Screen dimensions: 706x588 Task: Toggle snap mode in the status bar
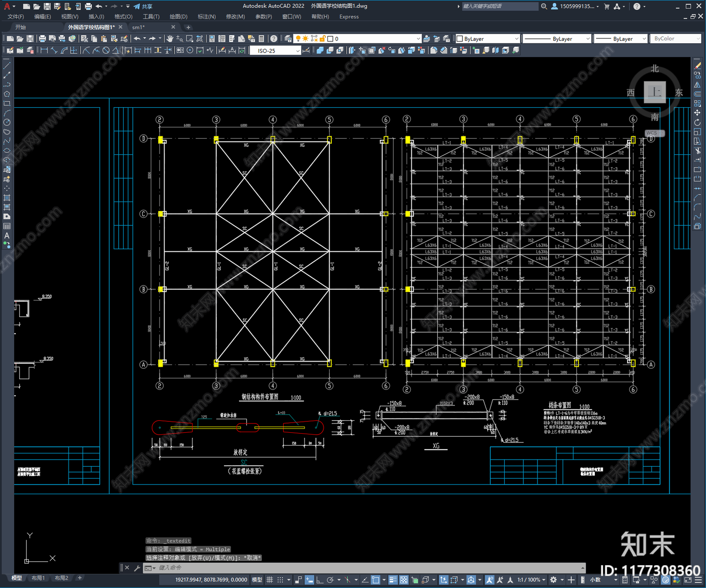pyautogui.click(x=280, y=580)
